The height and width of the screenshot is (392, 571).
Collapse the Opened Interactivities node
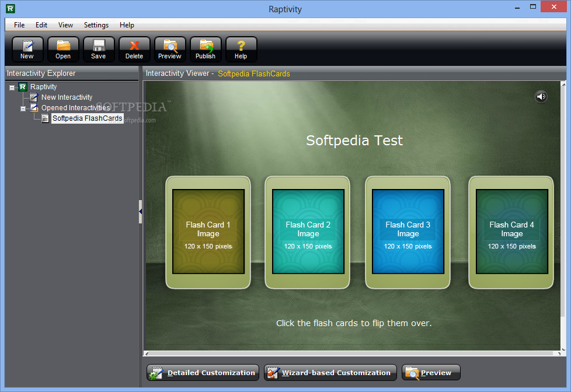(23, 108)
